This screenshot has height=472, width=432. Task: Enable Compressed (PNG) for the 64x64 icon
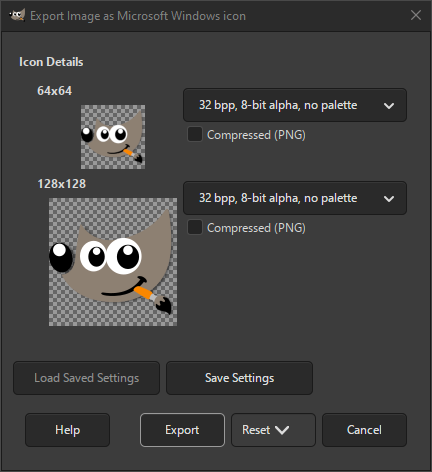[x=195, y=134]
